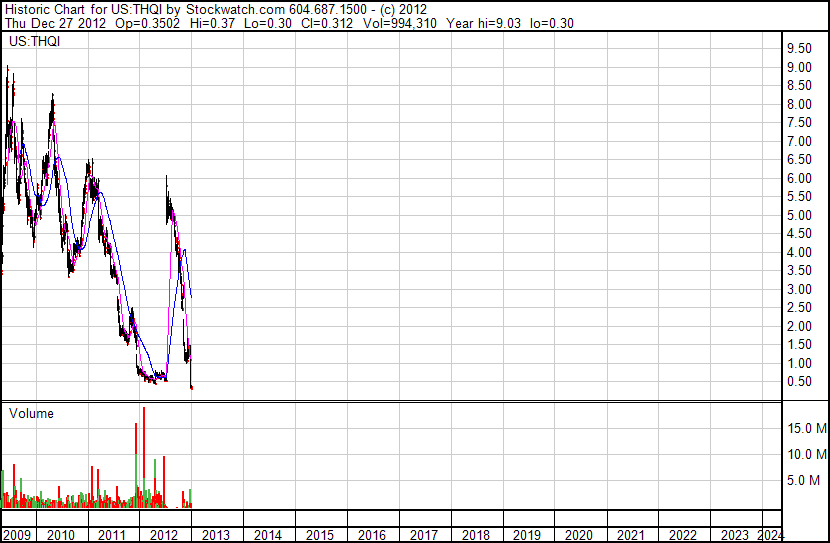The image size is (830, 543).
Task: Click the 2010 year label
Action: coord(61,535)
